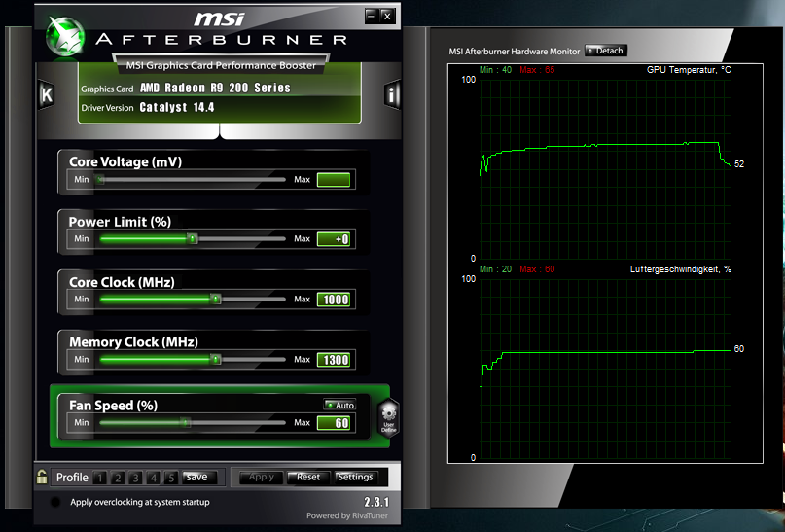
Task: Select profile slot 2
Action: click(118, 478)
